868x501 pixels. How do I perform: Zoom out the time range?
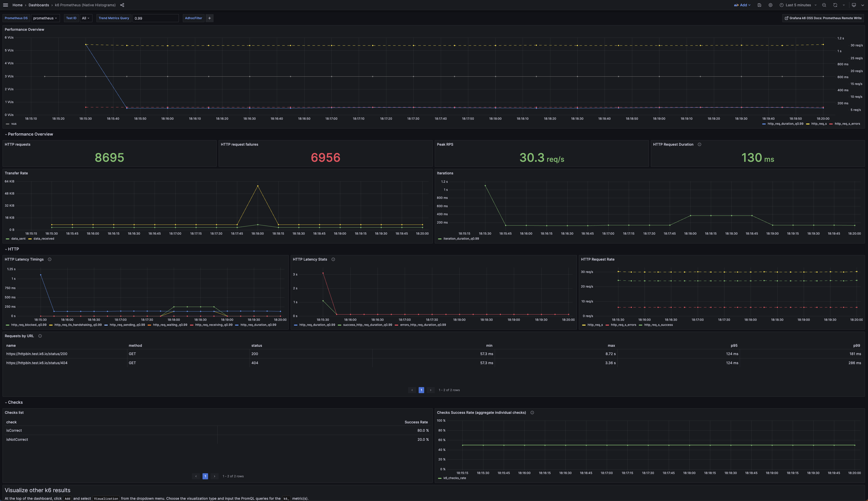point(824,5)
